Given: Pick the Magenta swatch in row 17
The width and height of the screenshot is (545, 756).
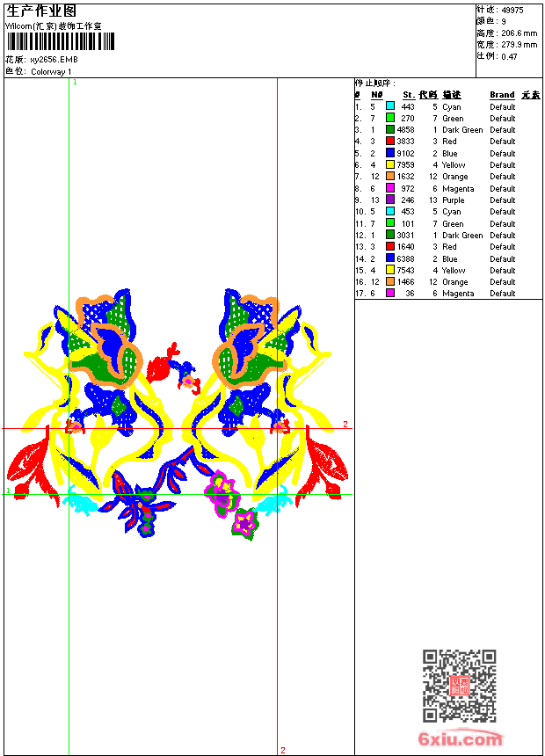Looking at the screenshot, I should coord(390,293).
